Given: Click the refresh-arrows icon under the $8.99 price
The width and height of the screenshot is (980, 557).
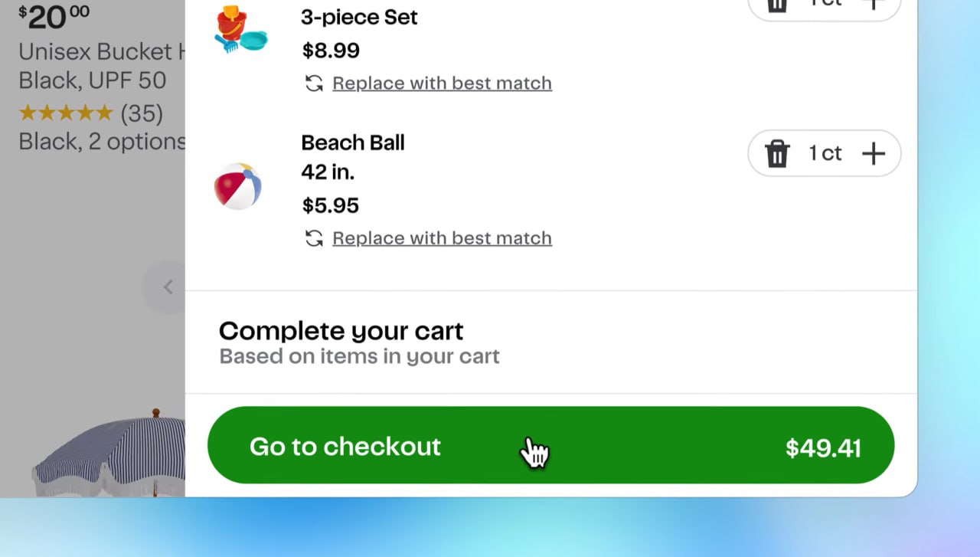Looking at the screenshot, I should [314, 84].
